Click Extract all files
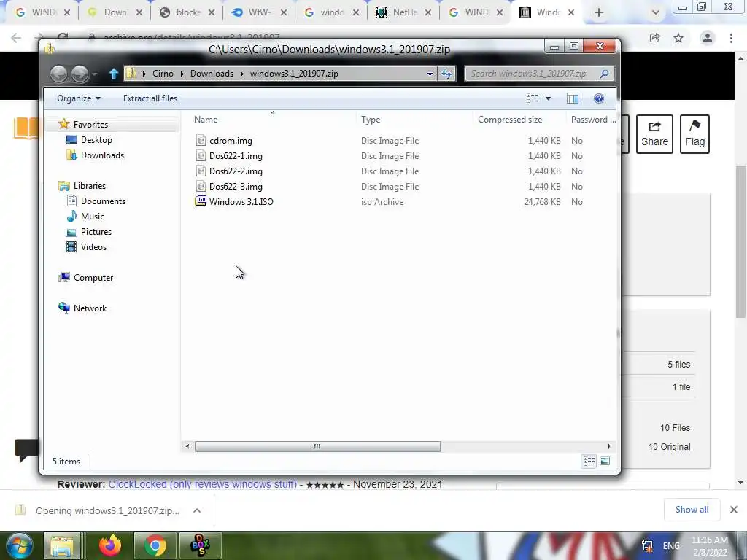The height and width of the screenshot is (560, 747). tap(150, 98)
